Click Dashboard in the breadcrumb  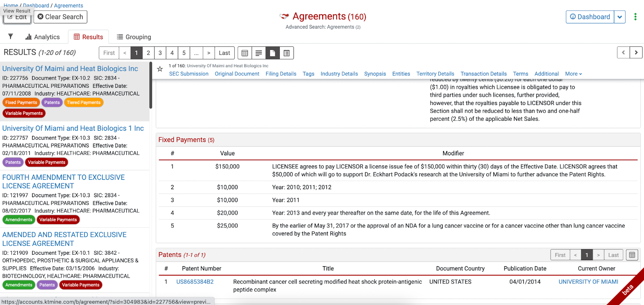pyautogui.click(x=36, y=5)
